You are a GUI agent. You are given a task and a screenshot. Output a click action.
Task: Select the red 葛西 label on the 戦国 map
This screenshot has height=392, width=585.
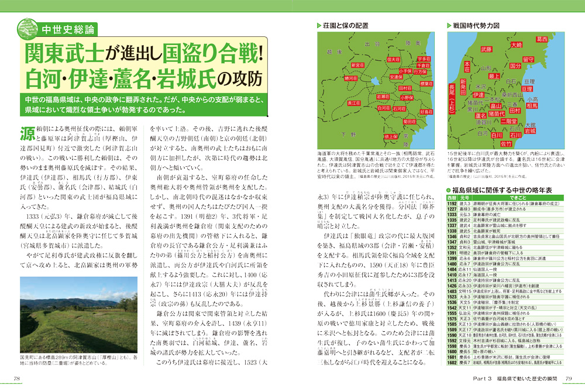click(x=542, y=39)
